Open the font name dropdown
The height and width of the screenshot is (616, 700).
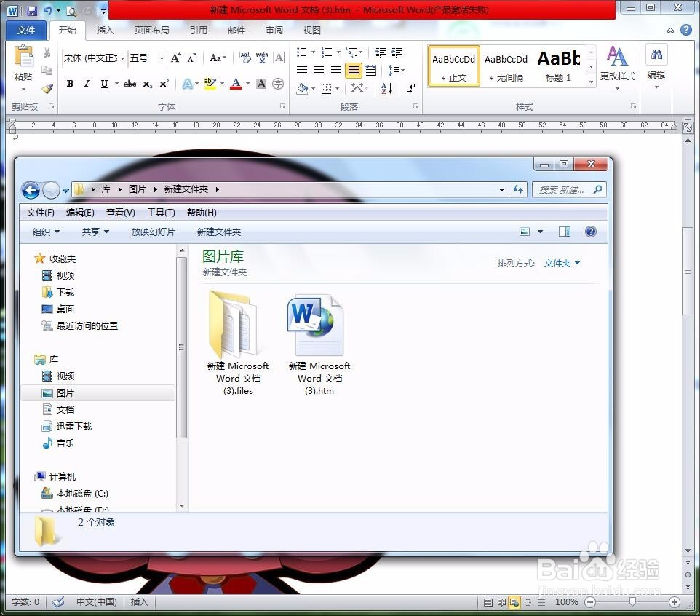coord(122,58)
